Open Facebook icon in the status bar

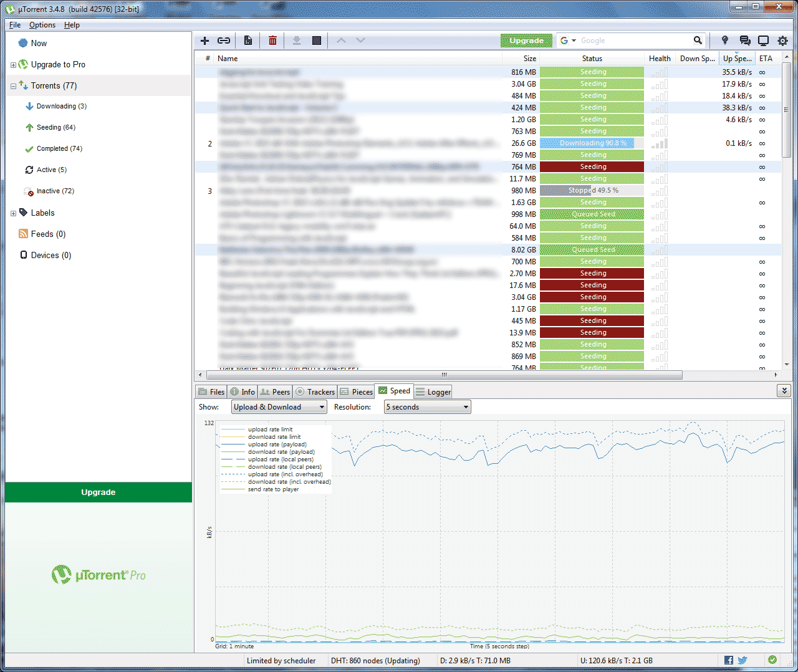pyautogui.click(x=729, y=660)
